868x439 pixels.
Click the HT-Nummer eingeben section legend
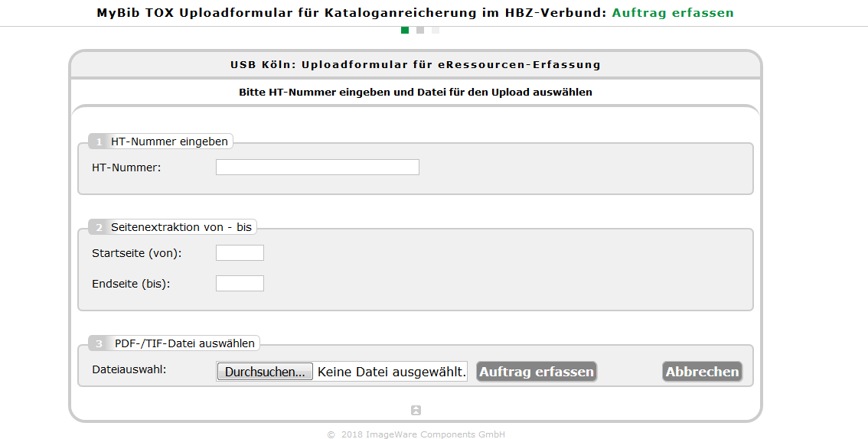click(x=169, y=141)
